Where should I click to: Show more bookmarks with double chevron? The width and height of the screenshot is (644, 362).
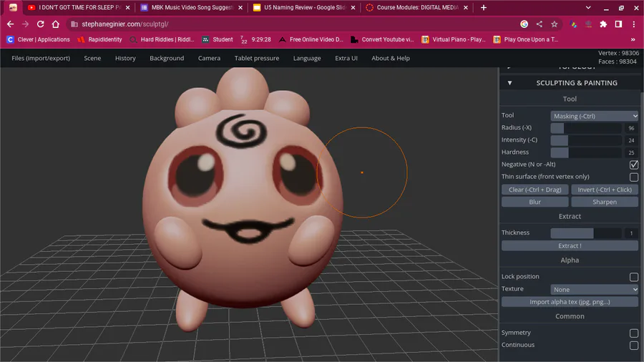coord(633,39)
